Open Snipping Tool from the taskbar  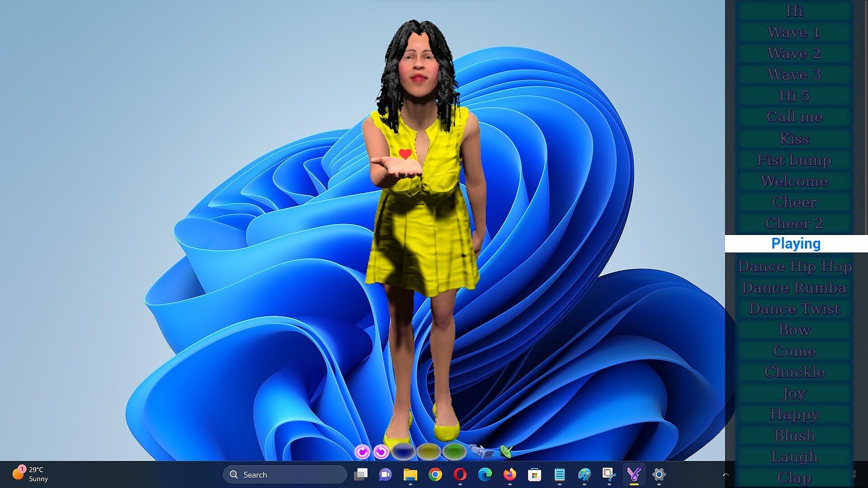click(x=609, y=474)
